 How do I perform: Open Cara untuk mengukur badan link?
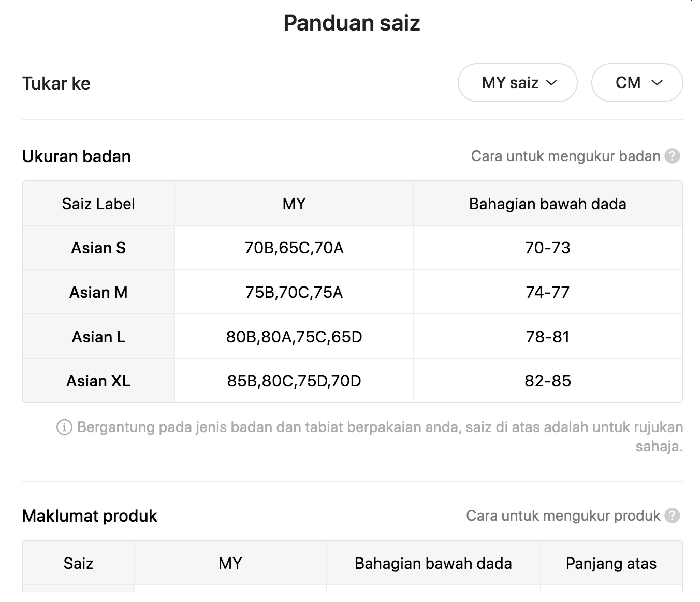(565, 156)
